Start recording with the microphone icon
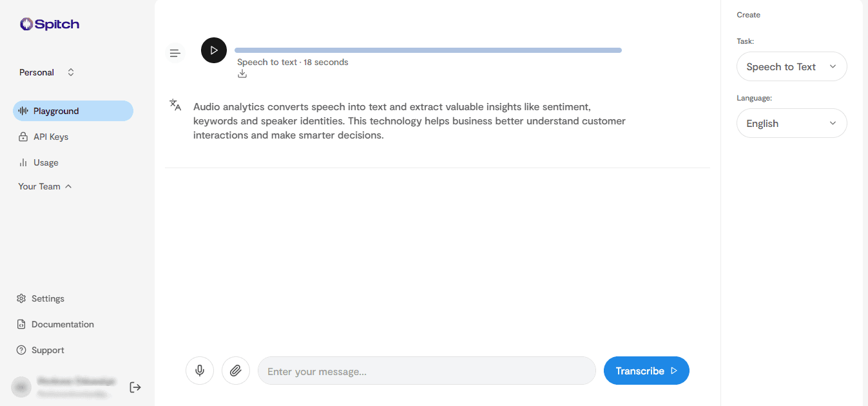 (200, 371)
